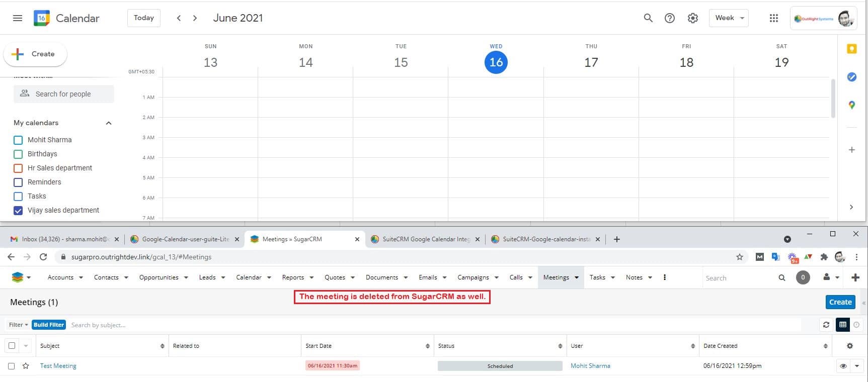Open Google Keep side panel icon
Image resolution: width=868 pixels, height=382 pixels.
[x=851, y=49]
